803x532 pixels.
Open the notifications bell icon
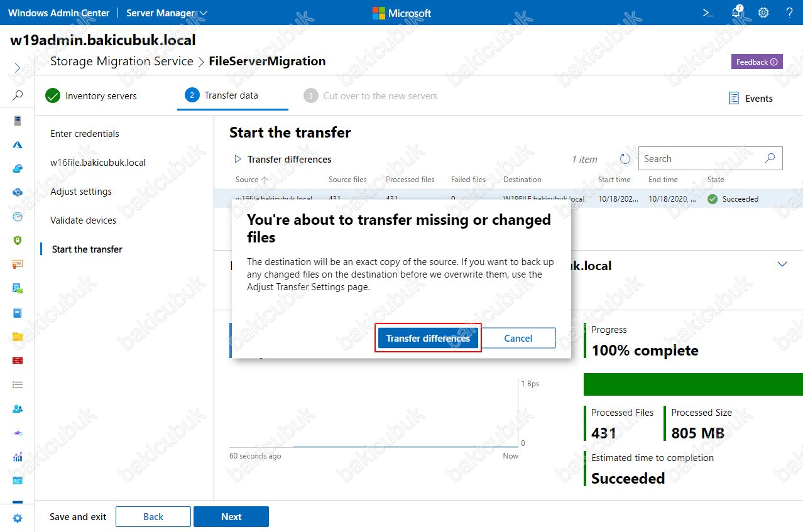pos(736,13)
